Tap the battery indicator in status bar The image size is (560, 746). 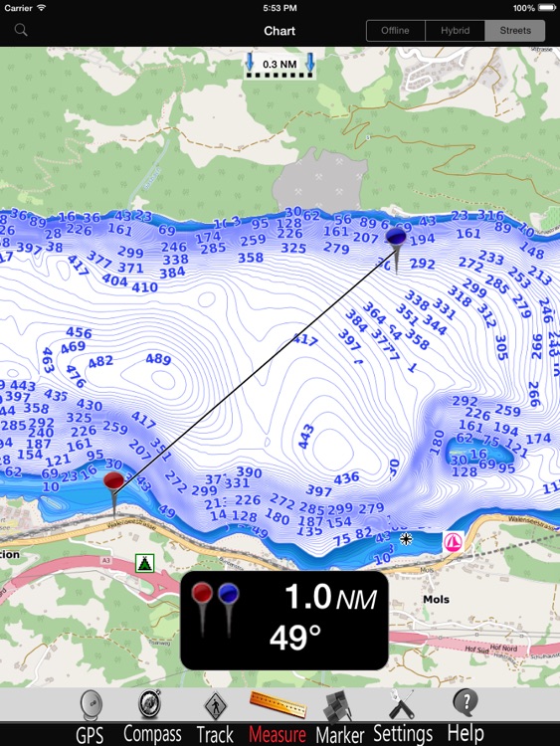545,8
